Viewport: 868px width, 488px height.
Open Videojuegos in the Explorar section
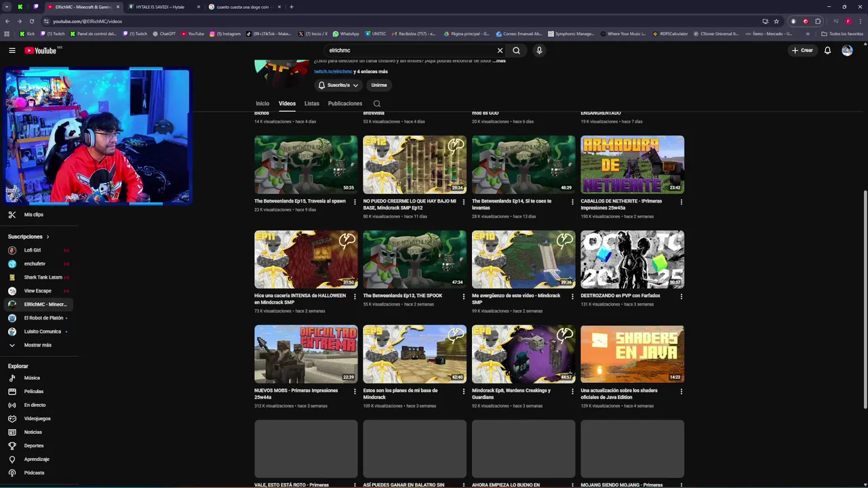coord(39,418)
